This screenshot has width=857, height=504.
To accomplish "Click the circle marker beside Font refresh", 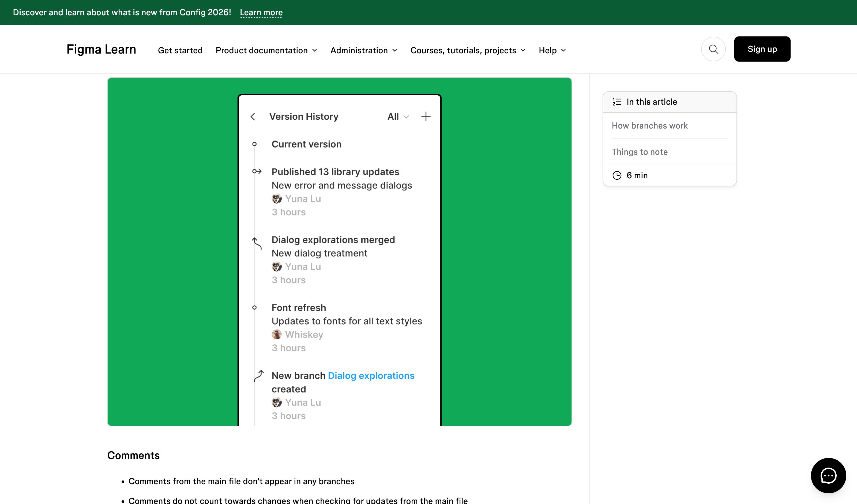I will click(254, 307).
